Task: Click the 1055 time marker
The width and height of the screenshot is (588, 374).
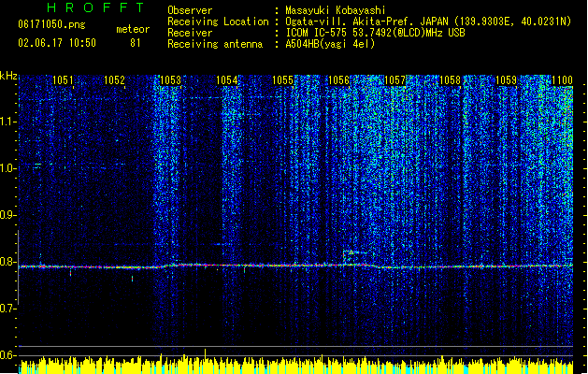Action: click(282, 80)
